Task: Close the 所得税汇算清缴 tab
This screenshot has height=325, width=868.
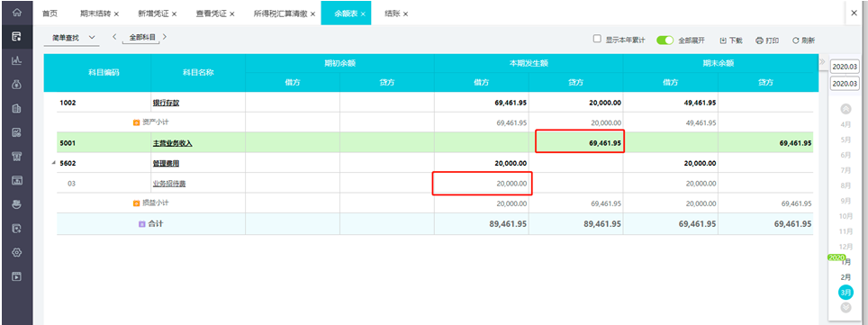Action: 312,14
